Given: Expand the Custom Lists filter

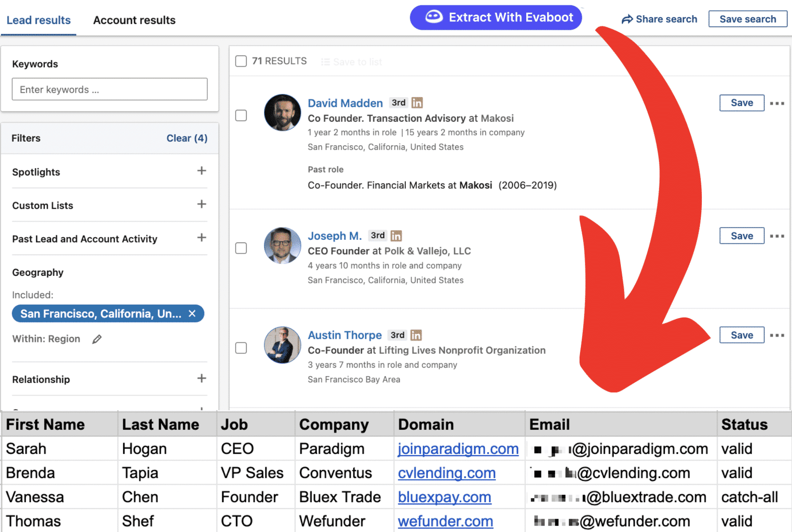Looking at the screenshot, I should pyautogui.click(x=202, y=204).
